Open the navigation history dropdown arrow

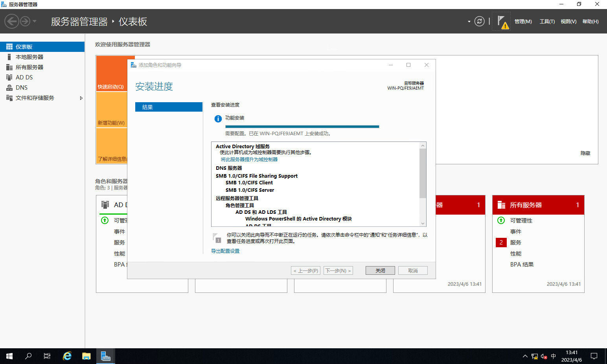coord(35,21)
